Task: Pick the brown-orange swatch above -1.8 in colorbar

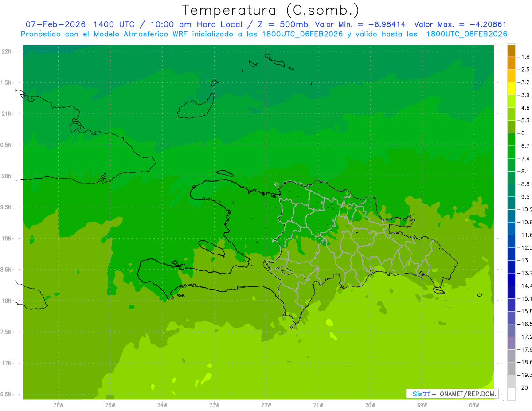Action: pos(511,51)
